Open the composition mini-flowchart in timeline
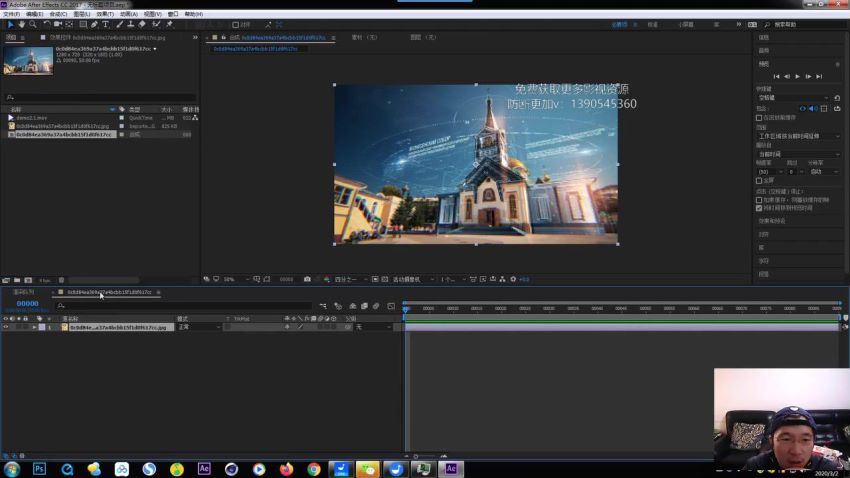This screenshot has width=850, height=478. click(x=323, y=306)
